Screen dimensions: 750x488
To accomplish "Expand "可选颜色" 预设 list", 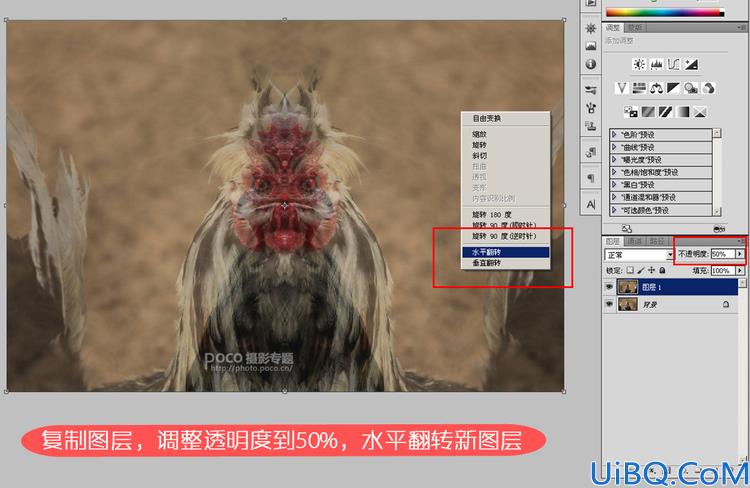I will coord(614,210).
